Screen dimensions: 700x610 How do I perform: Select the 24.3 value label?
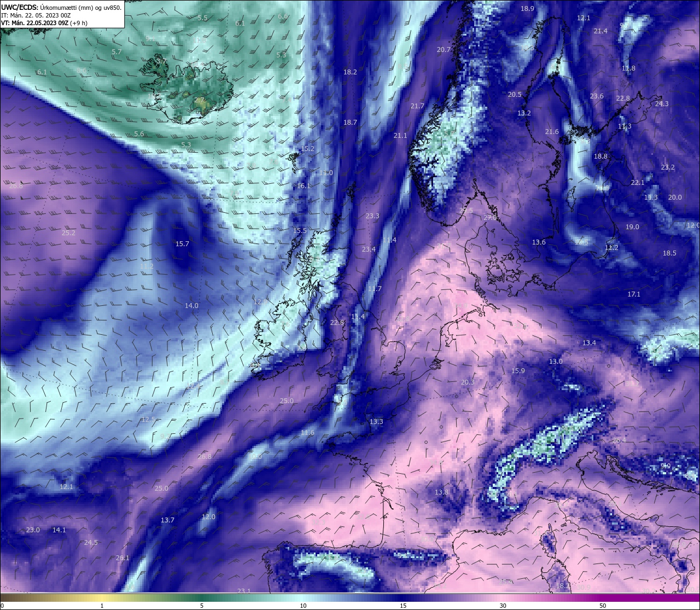click(662, 104)
